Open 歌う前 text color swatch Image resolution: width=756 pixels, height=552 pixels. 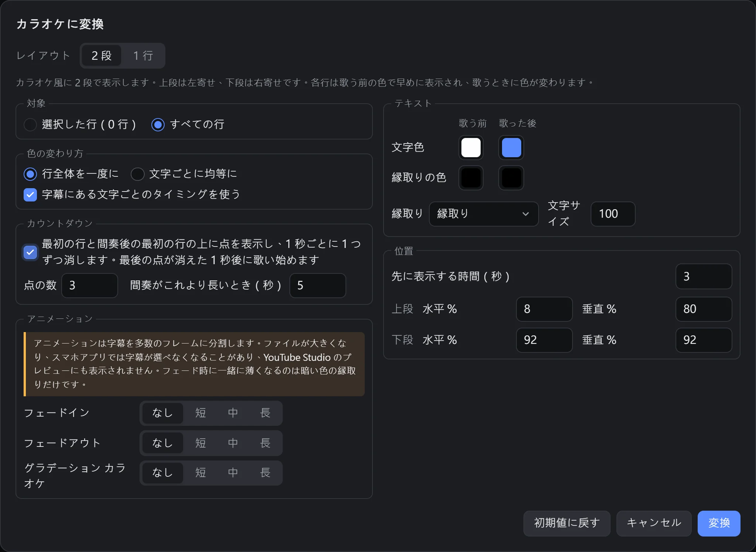[471, 148]
